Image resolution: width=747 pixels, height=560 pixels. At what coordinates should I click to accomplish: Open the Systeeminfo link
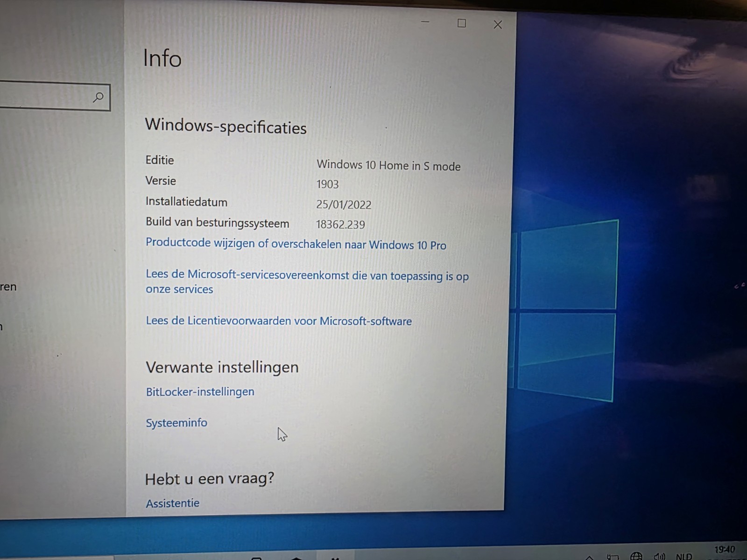click(x=176, y=423)
